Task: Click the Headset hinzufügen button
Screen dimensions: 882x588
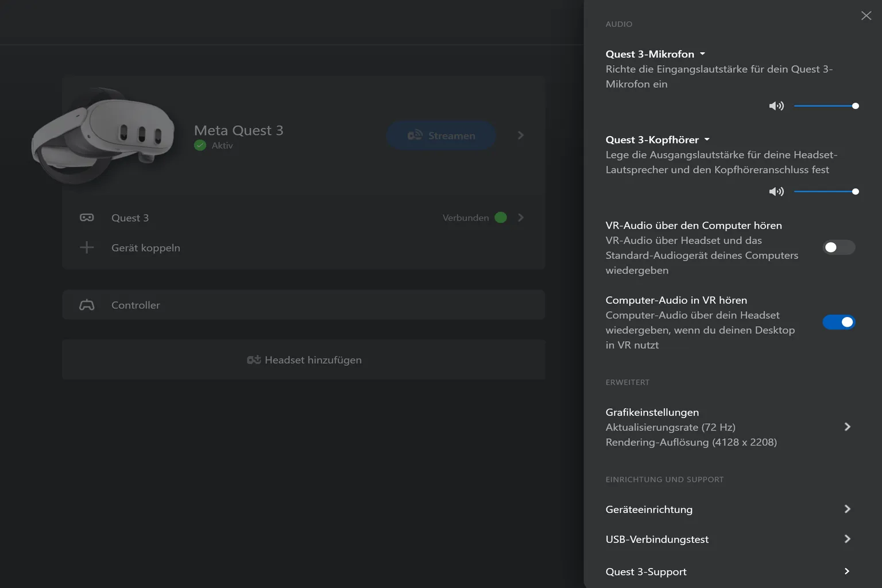Action: [x=304, y=359]
